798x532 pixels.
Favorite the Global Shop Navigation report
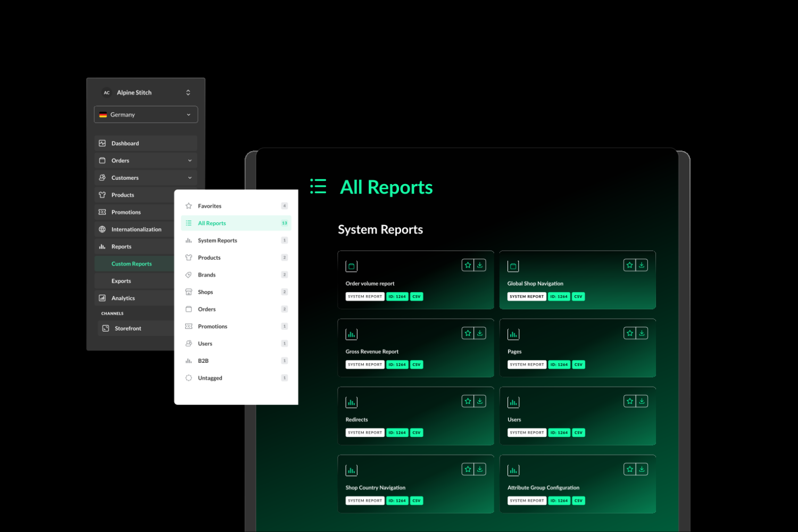pyautogui.click(x=629, y=265)
